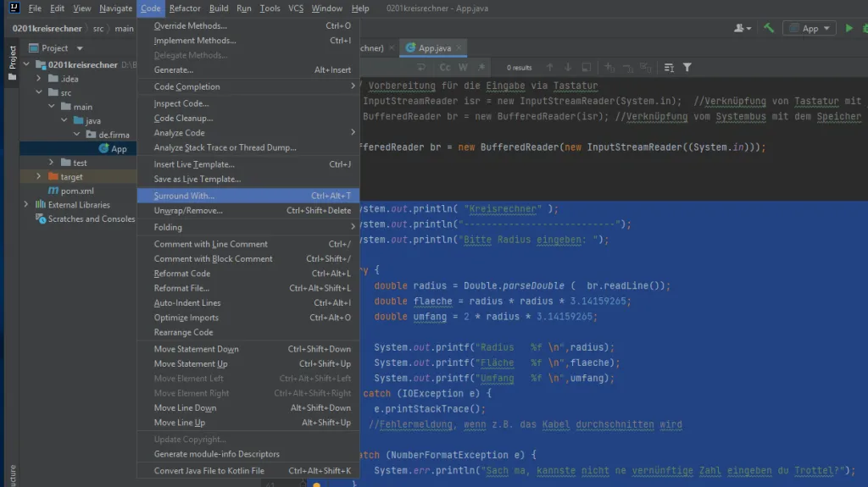The width and height of the screenshot is (868, 487).
Task: Expand the target folder
Action: [39, 176]
